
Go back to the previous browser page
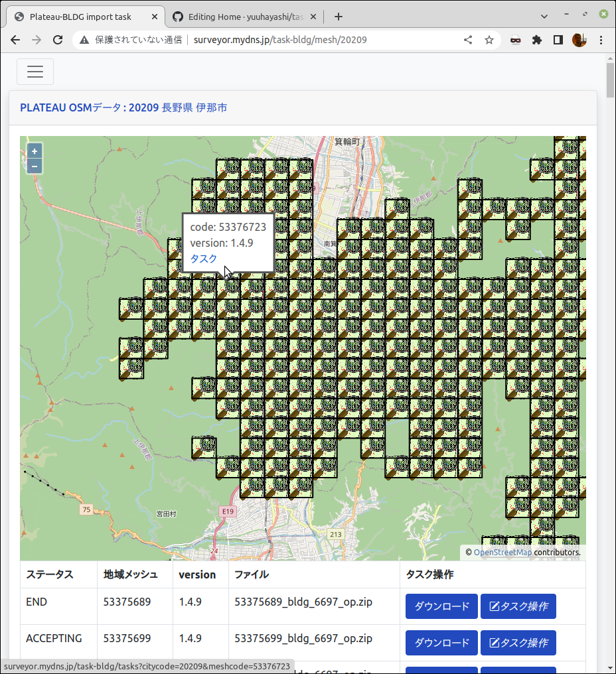[15, 40]
